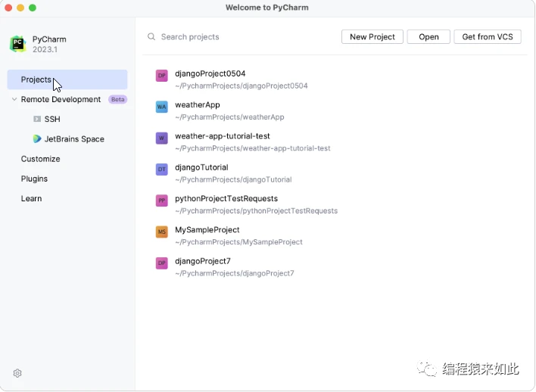Focus the Search projects field
This screenshot has height=392, width=536.
pyautogui.click(x=242, y=37)
